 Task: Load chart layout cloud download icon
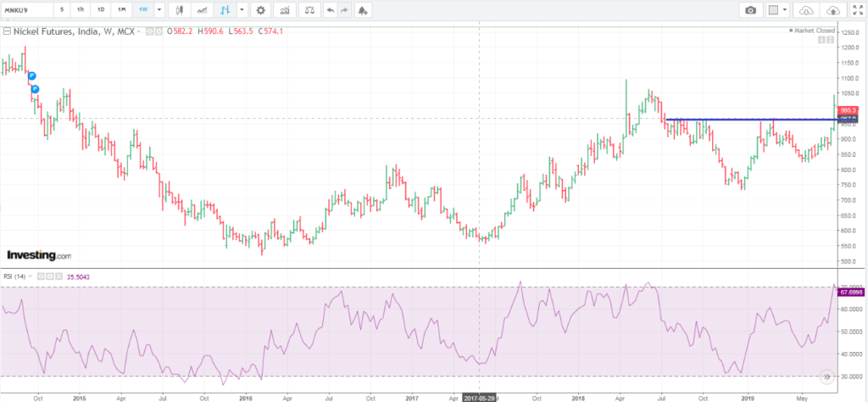pos(807,10)
